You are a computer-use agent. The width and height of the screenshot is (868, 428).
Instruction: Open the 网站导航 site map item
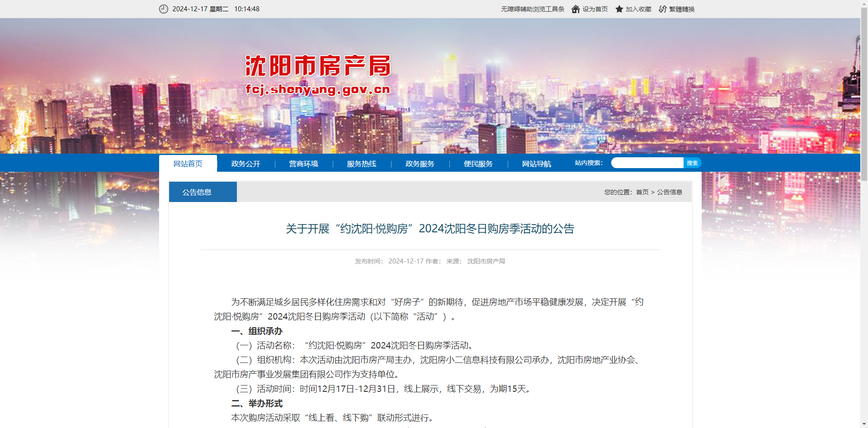[x=536, y=164]
